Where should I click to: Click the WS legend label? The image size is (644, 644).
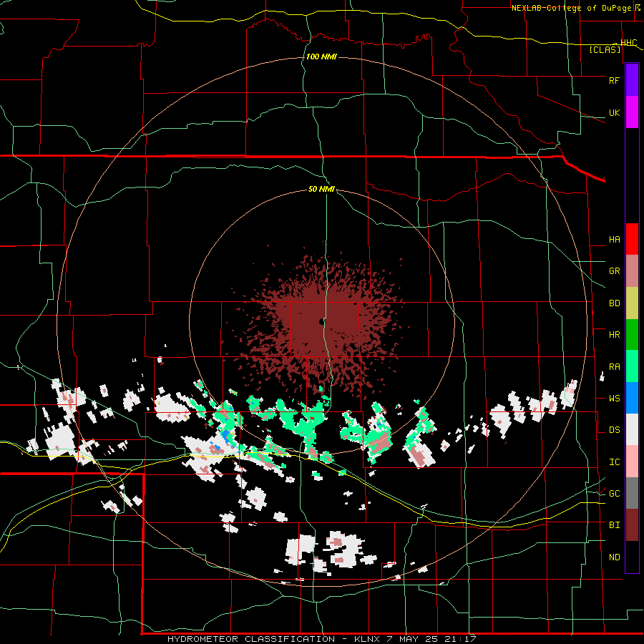614,399
